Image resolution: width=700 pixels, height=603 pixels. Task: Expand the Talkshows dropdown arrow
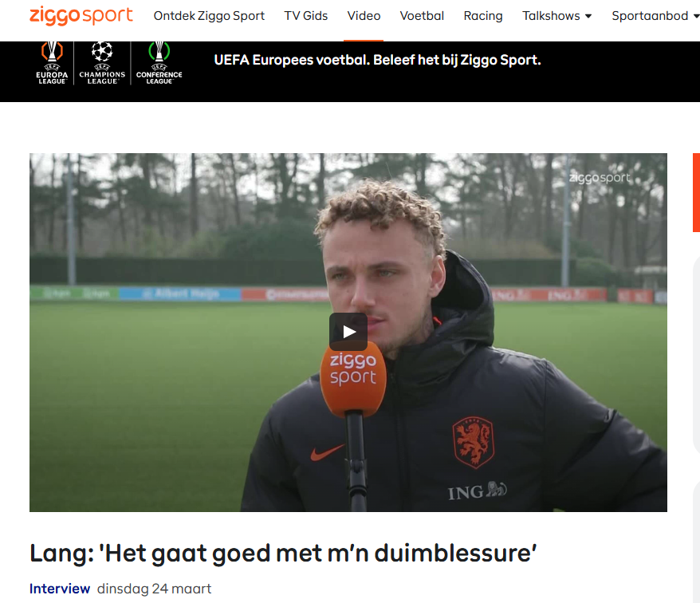click(588, 16)
